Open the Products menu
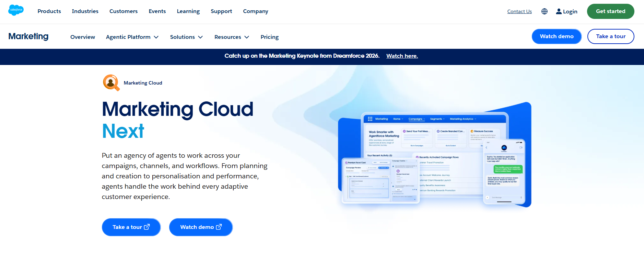 [49, 11]
